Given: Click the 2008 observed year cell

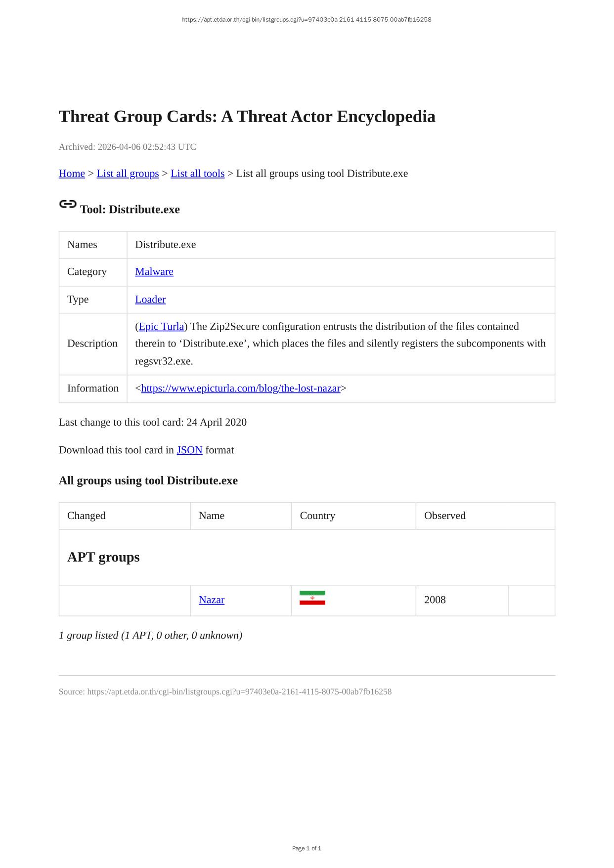Looking at the screenshot, I should tap(435, 600).
